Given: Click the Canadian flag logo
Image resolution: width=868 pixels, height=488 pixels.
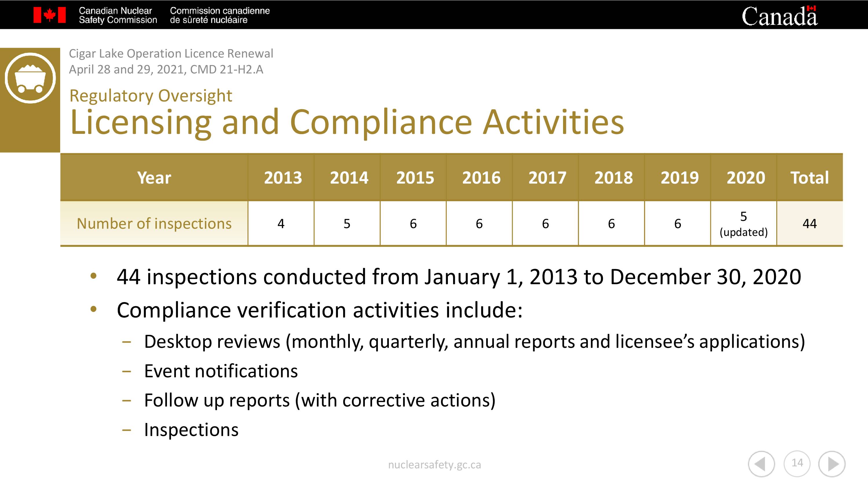Looking at the screenshot, I should tap(49, 15).
